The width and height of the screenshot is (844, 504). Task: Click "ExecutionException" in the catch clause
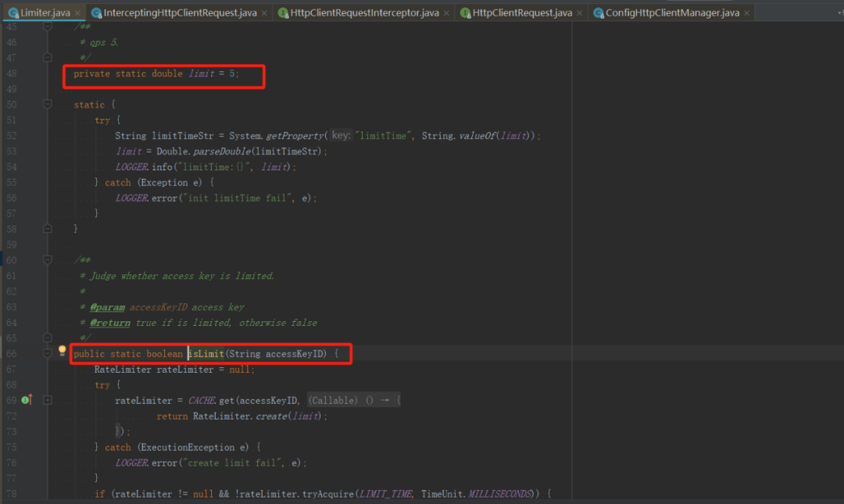click(188, 448)
